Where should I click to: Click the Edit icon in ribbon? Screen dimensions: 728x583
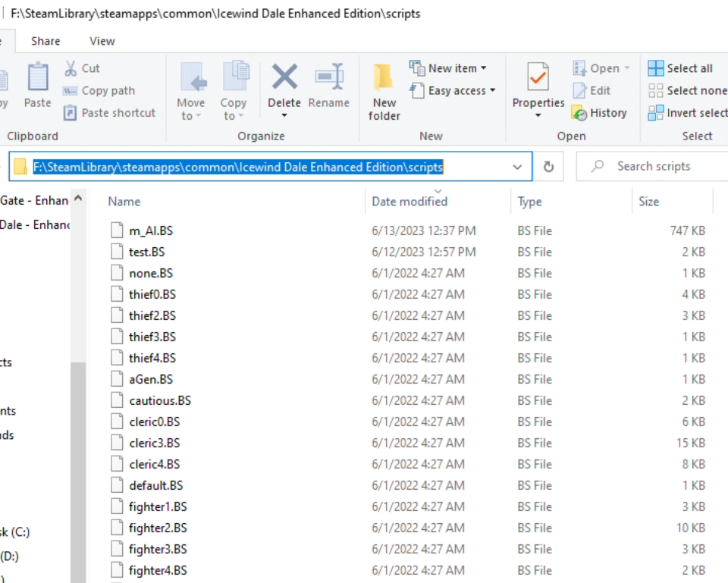pyautogui.click(x=579, y=90)
